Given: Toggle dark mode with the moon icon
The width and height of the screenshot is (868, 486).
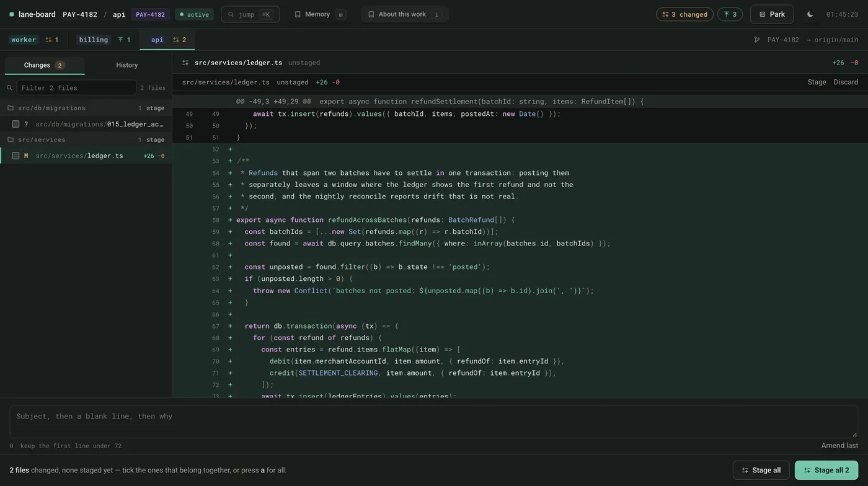Looking at the screenshot, I should pos(810,14).
